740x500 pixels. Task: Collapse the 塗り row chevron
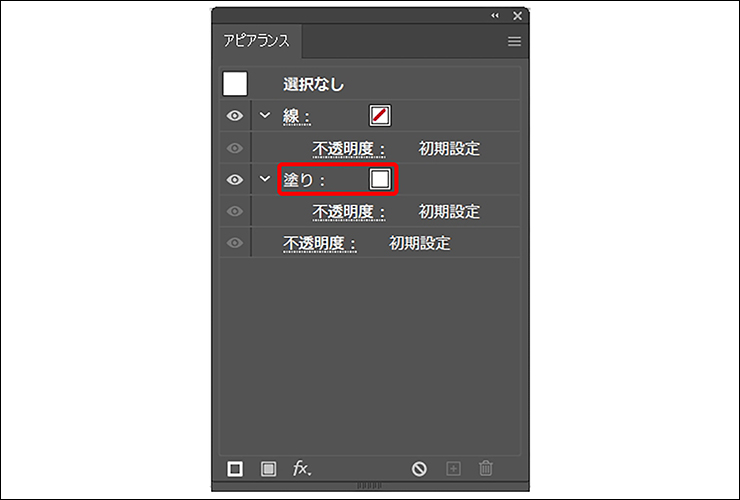tap(265, 180)
